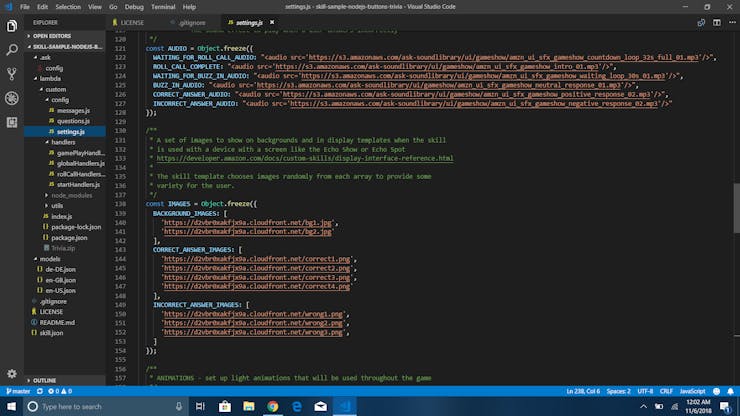This screenshot has width=740, height=416.
Task: Synchronize changes via status bar icon
Action: coord(40,391)
